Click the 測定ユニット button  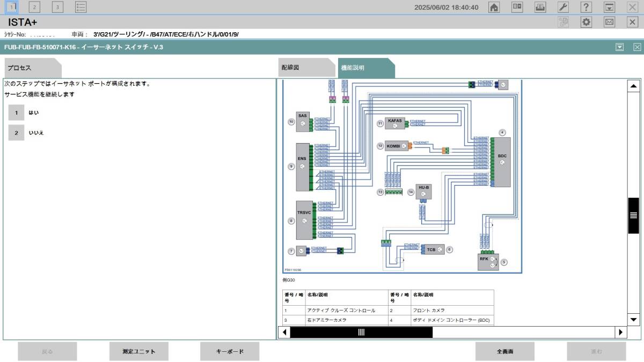138,351
